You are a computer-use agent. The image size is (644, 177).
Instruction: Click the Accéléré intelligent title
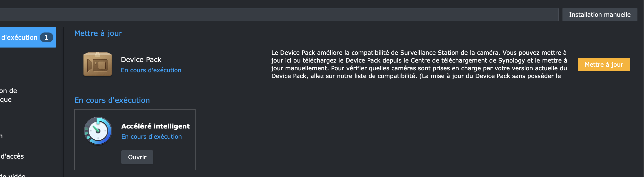tap(156, 126)
